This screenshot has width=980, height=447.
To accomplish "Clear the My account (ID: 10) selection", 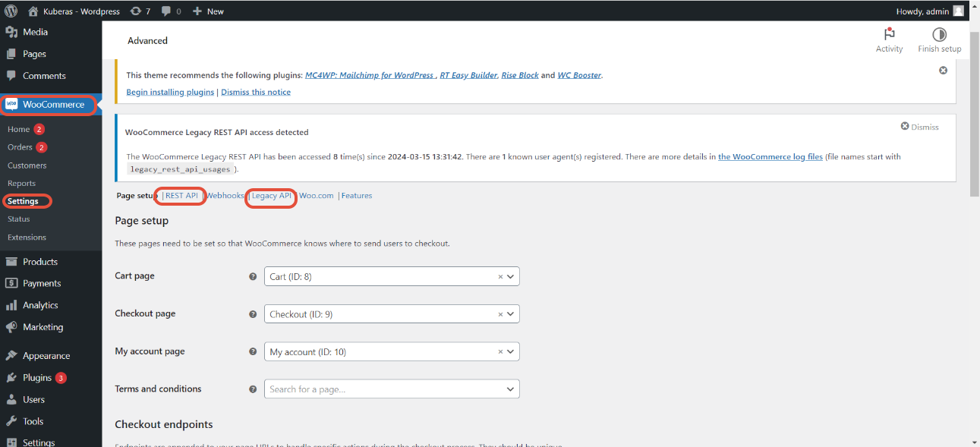I will (500, 352).
